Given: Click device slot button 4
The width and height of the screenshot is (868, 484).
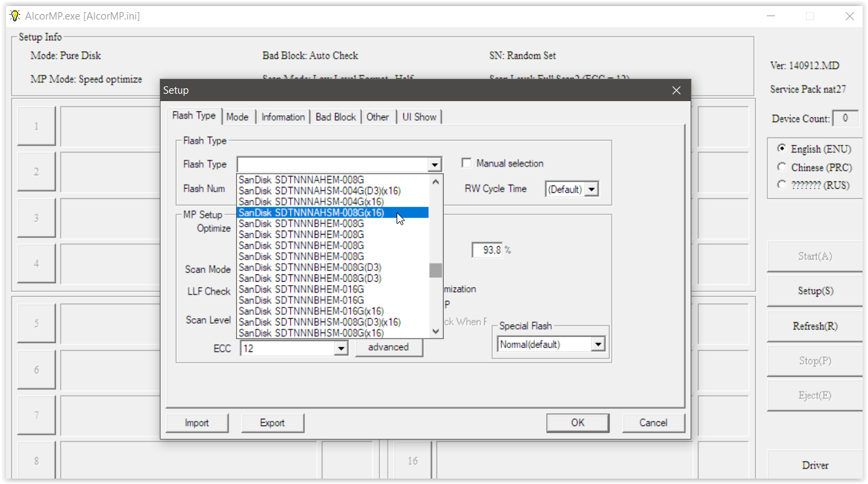Looking at the screenshot, I should click(x=36, y=264).
